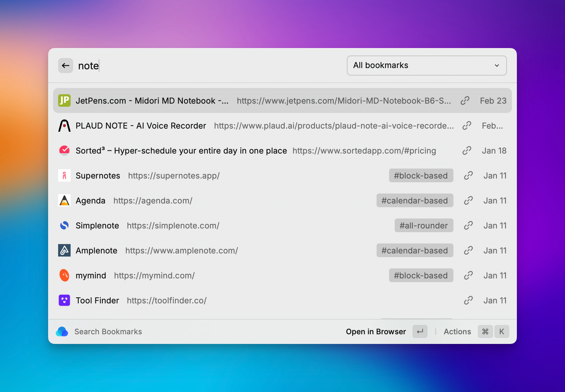Open the All bookmarks dropdown

(x=427, y=66)
